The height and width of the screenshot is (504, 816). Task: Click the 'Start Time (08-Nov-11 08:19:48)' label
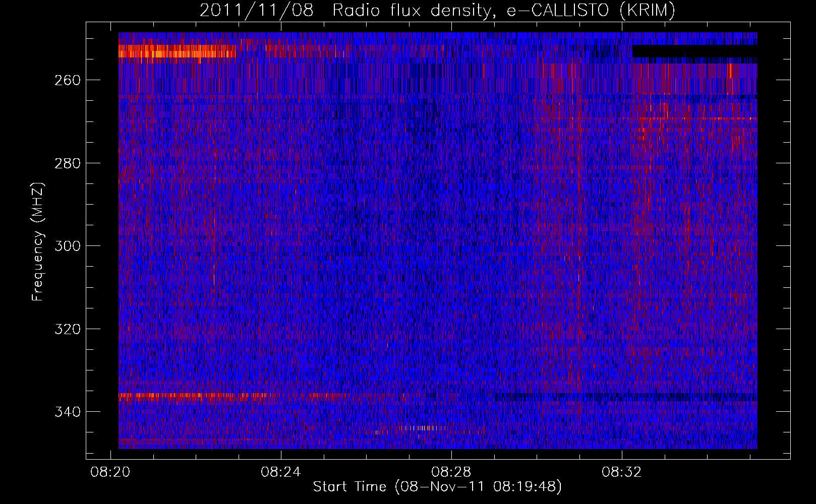[x=437, y=487]
